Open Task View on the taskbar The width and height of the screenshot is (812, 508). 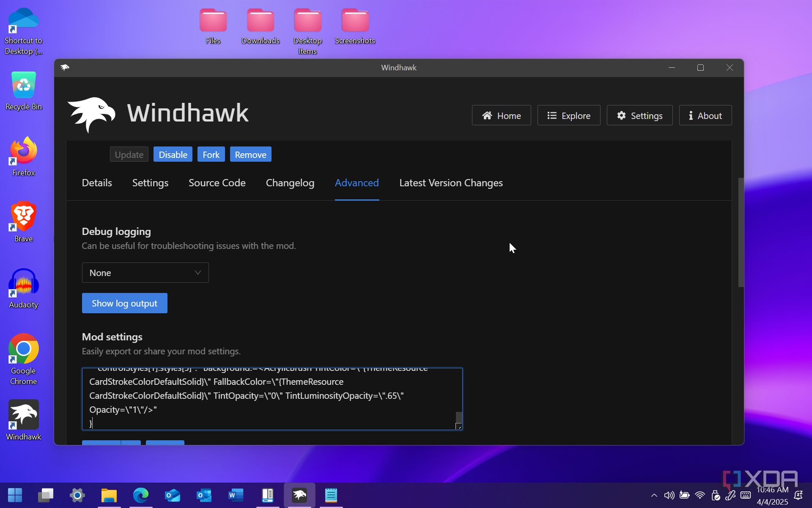(x=46, y=495)
